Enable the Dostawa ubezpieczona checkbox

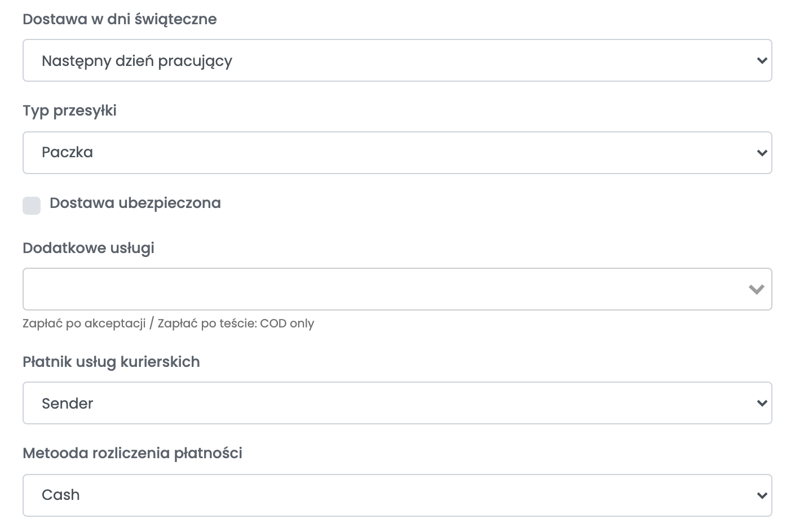pyautogui.click(x=32, y=206)
